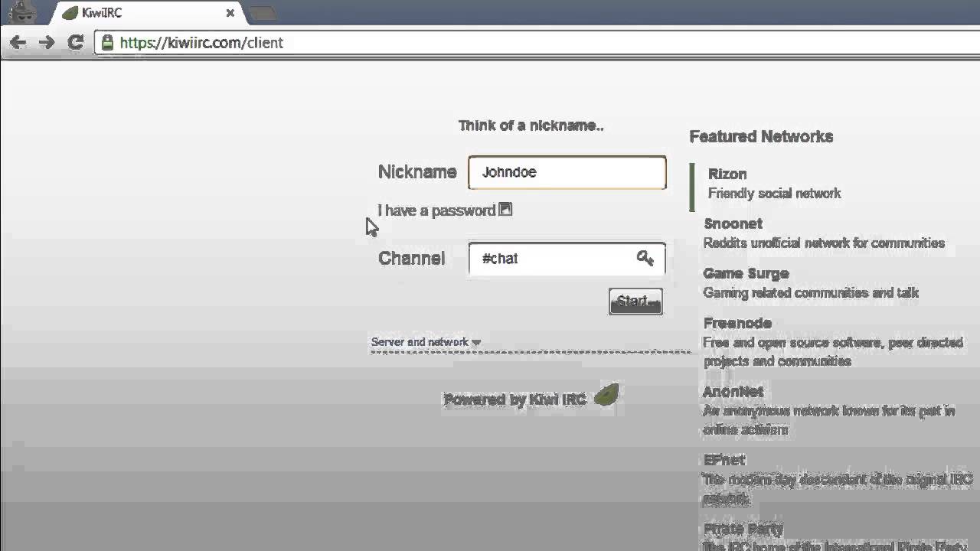This screenshot has width=980, height=551.
Task: Select the Freenode featured network
Action: (738, 323)
